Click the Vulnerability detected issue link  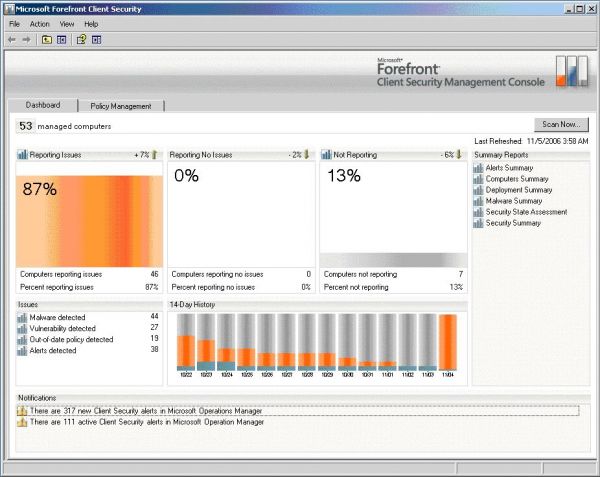62,329
